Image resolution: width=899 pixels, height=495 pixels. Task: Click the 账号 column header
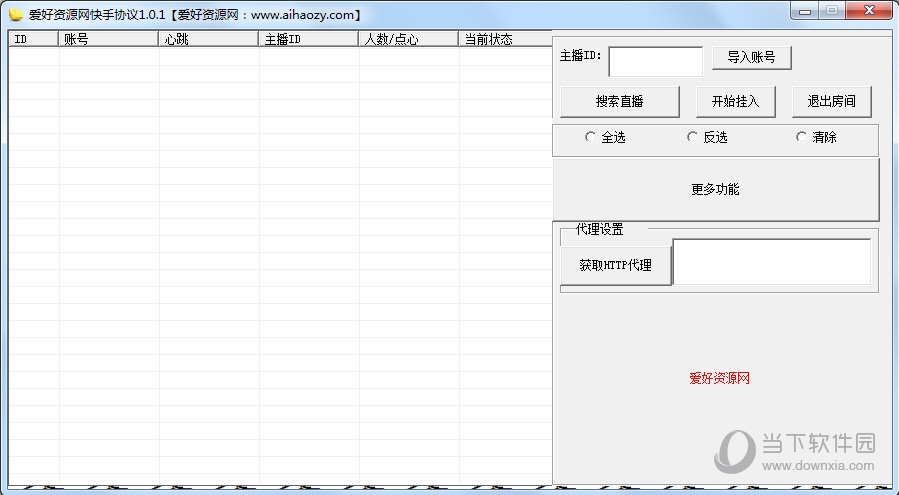point(108,39)
